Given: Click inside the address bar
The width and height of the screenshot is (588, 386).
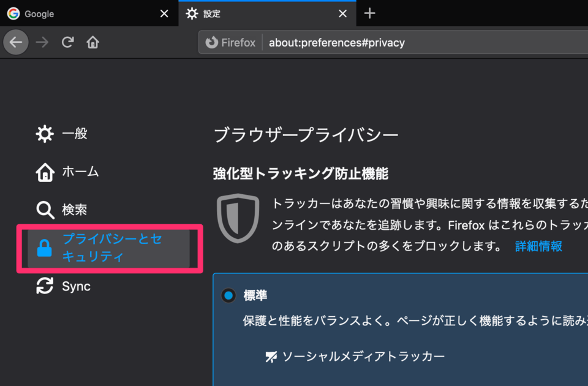Looking at the screenshot, I should [367, 42].
